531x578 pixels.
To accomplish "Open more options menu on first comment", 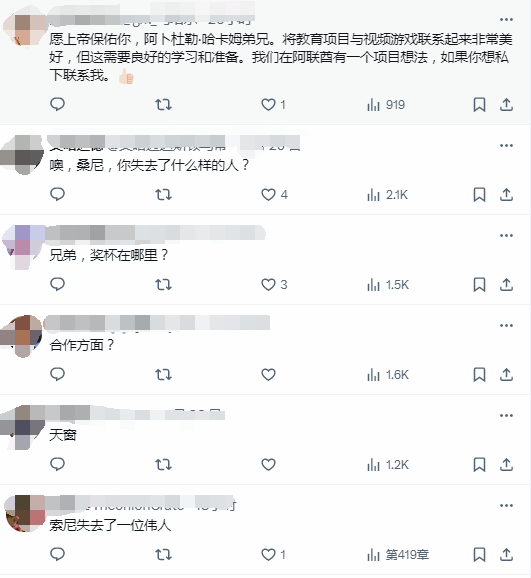I will pos(506,20).
